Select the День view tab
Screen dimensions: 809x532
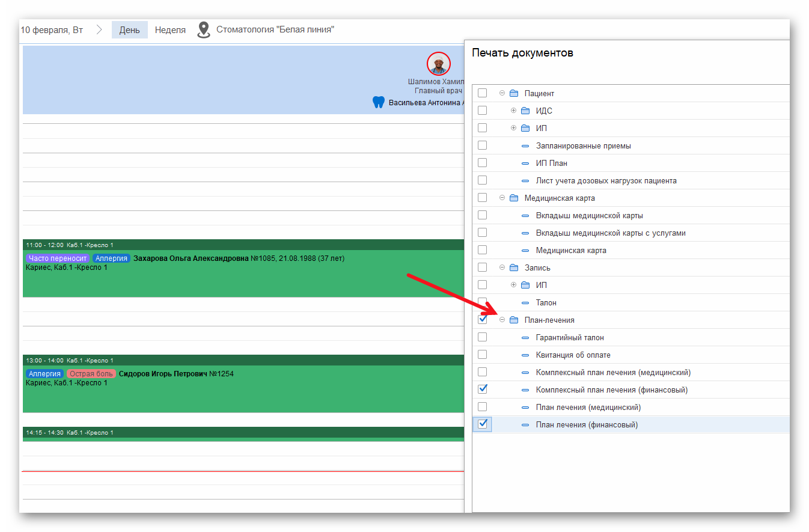(129, 29)
